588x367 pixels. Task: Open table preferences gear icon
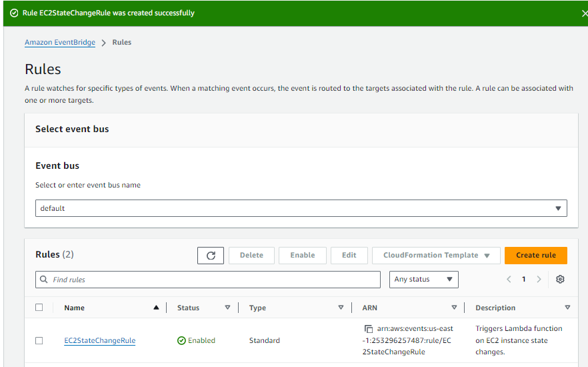[560, 280]
